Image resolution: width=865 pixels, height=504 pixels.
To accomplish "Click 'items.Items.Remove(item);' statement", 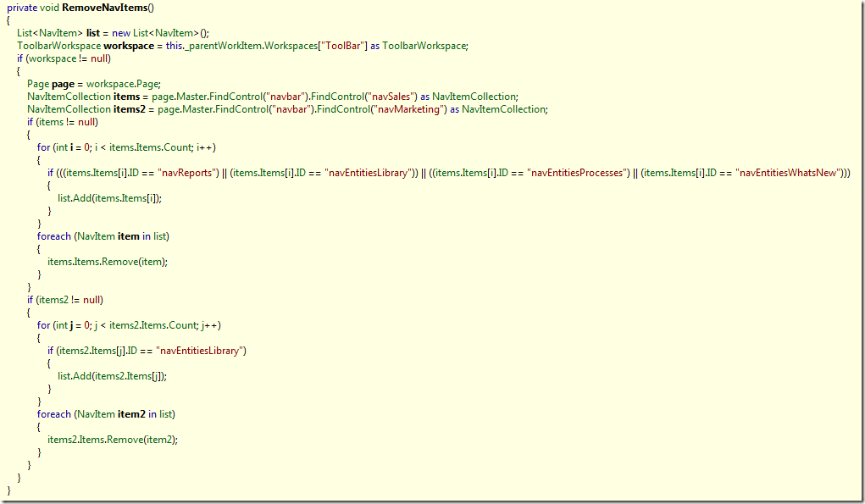I will click(x=108, y=262).
